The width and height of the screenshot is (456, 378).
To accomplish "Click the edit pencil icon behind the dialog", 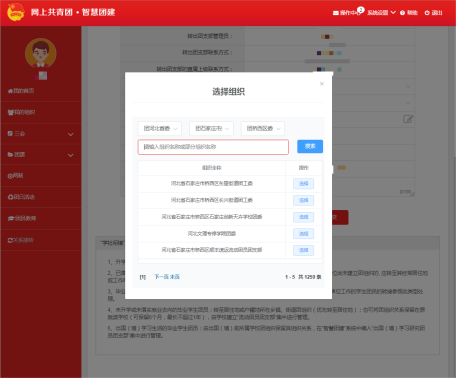I will (x=408, y=119).
